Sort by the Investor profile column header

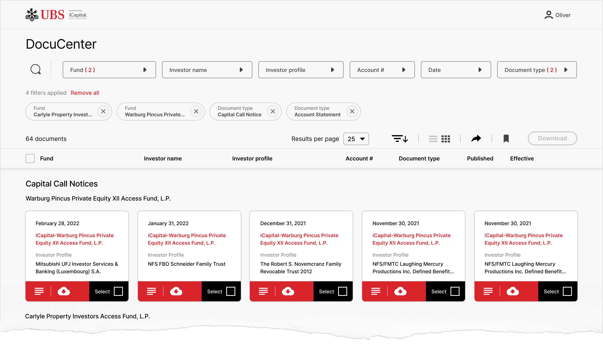point(252,158)
